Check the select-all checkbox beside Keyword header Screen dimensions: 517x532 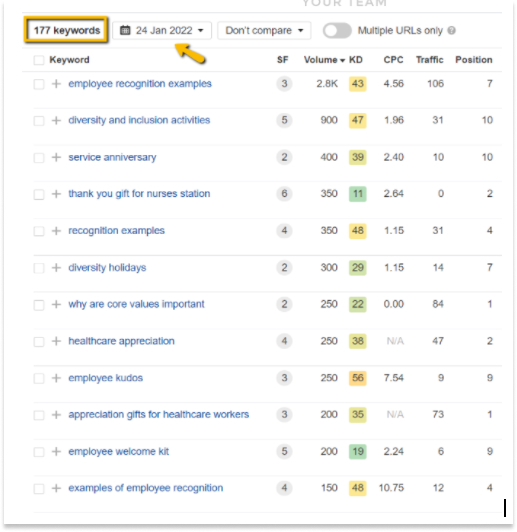tap(39, 60)
